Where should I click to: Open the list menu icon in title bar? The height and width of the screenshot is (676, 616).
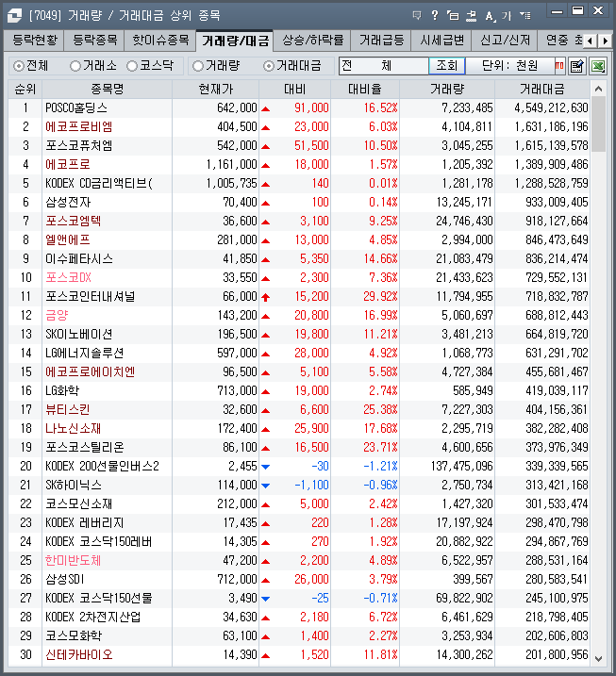tap(525, 15)
